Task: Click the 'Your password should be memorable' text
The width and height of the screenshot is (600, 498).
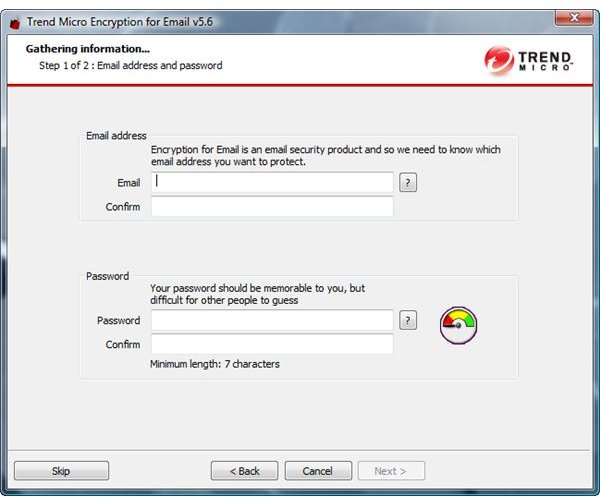Action: [257, 294]
